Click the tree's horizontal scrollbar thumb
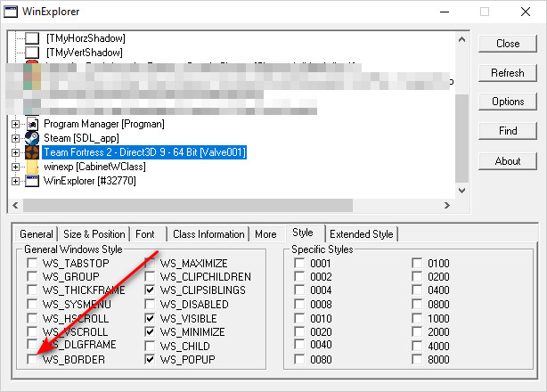 coord(188,206)
